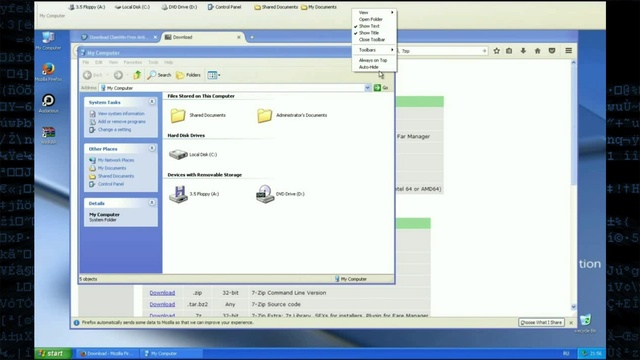Click Explorer Back button

[x=93, y=75]
